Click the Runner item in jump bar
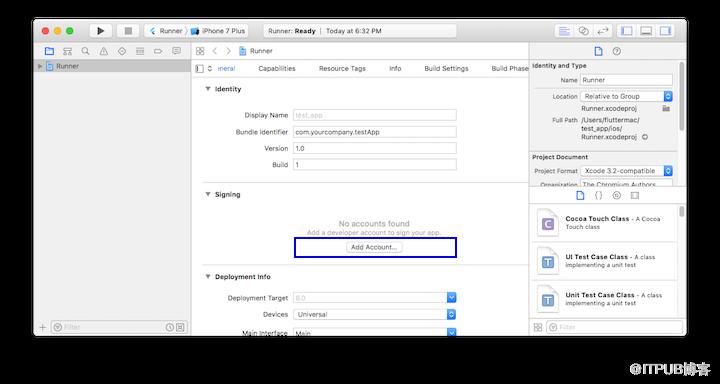Screen dimensions: 720x384 (x=256, y=51)
